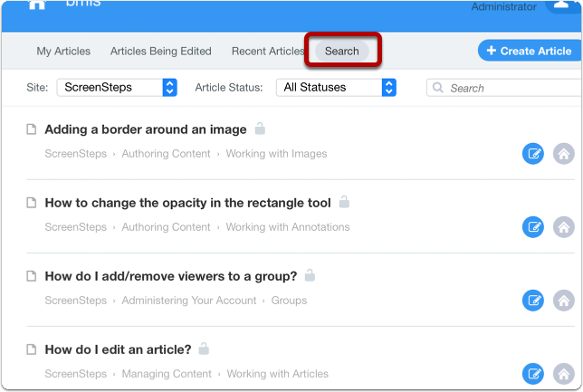Click document icon for add/remove viewers article
583x392 pixels.
click(32, 276)
